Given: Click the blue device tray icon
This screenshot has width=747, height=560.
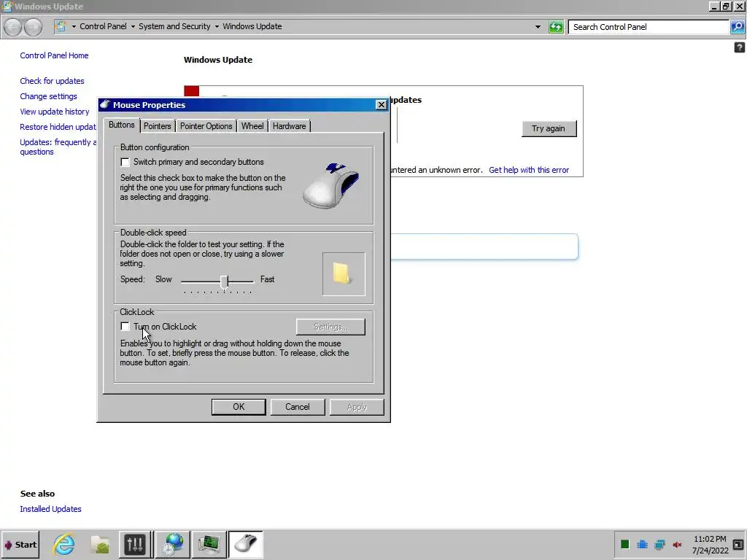Looking at the screenshot, I should [x=642, y=544].
